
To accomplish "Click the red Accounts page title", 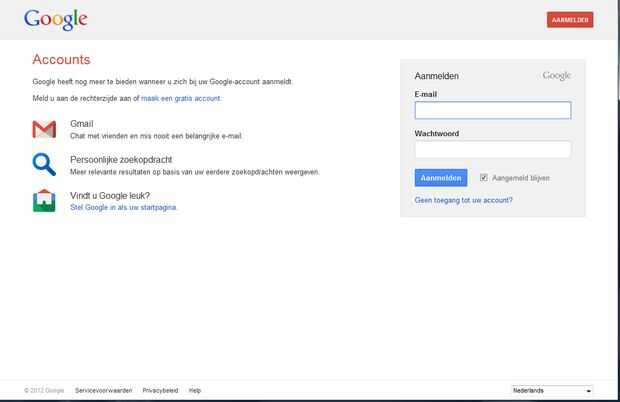I will coord(61,60).
